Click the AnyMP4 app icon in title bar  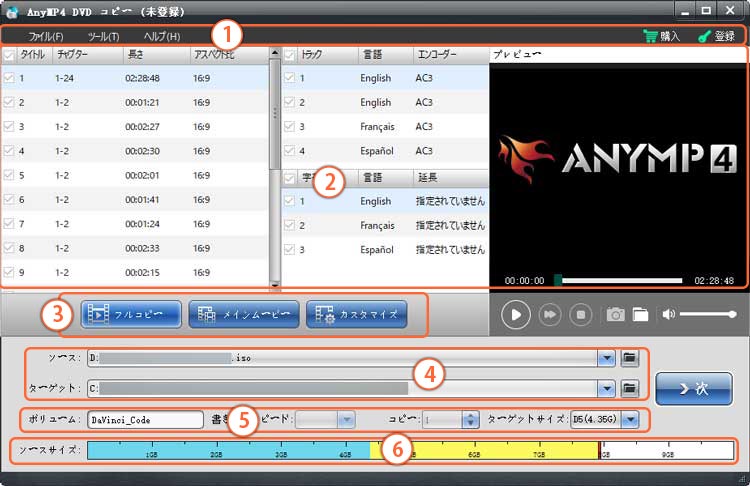click(x=12, y=12)
